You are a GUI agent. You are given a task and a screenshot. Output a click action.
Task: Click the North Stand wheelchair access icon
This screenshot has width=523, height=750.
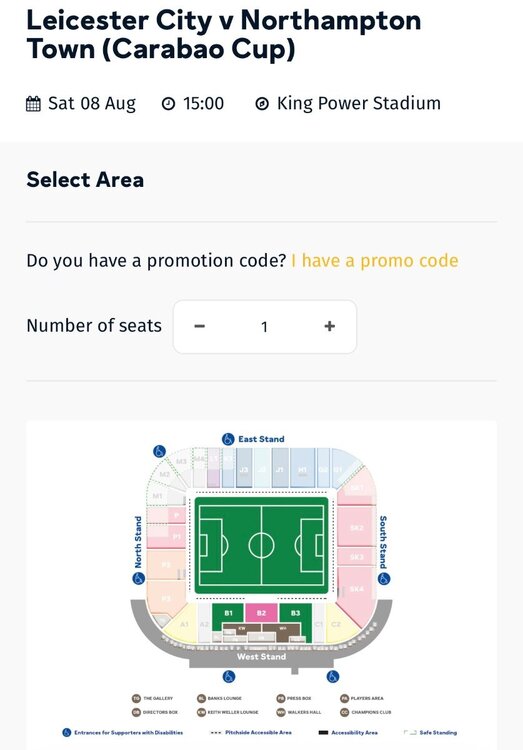[x=138, y=578]
